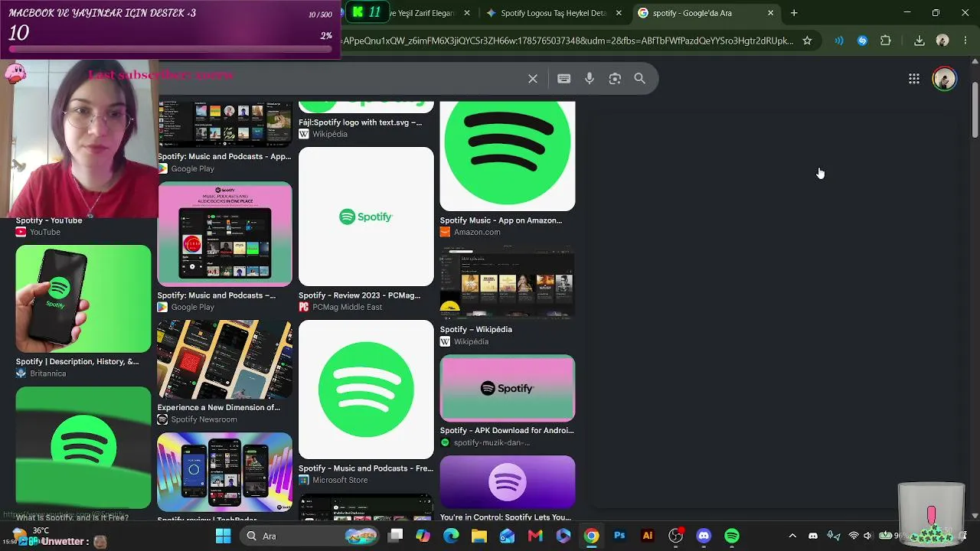Close the spotify - Google'da Ara tab
Screen dimensions: 980x551
pyautogui.click(x=770, y=13)
